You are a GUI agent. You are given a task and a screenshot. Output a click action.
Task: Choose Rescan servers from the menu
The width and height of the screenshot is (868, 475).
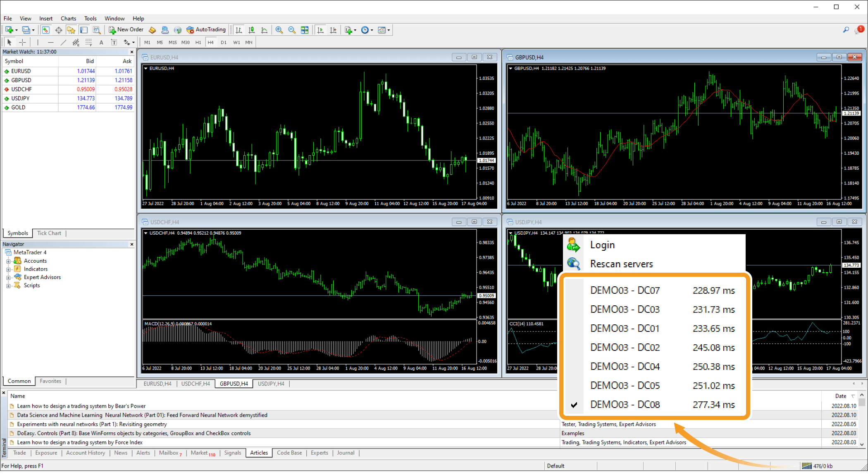pos(654,264)
